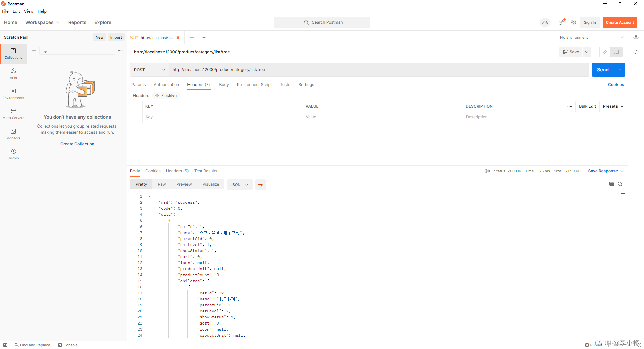The image size is (644, 349).
Task: Open the environment quick look eye icon
Action: [636, 37]
